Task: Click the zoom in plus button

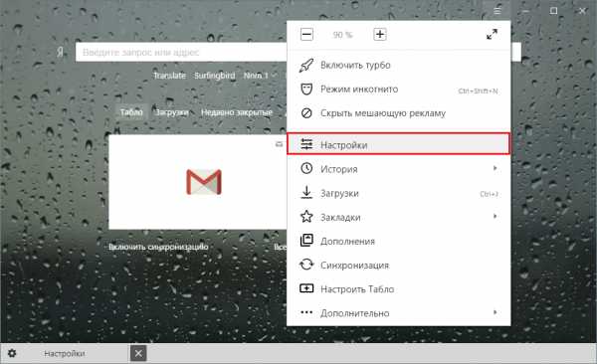Action: 380,34
